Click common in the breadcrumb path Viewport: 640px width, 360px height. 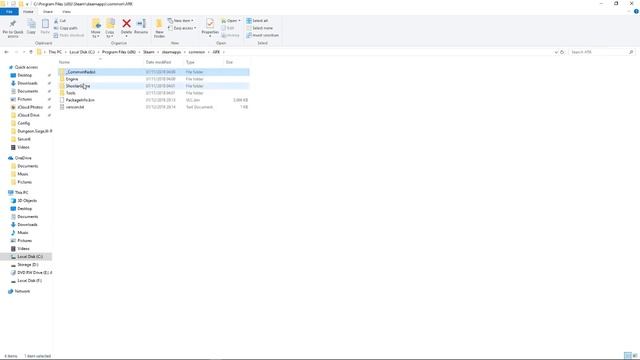pos(197,52)
